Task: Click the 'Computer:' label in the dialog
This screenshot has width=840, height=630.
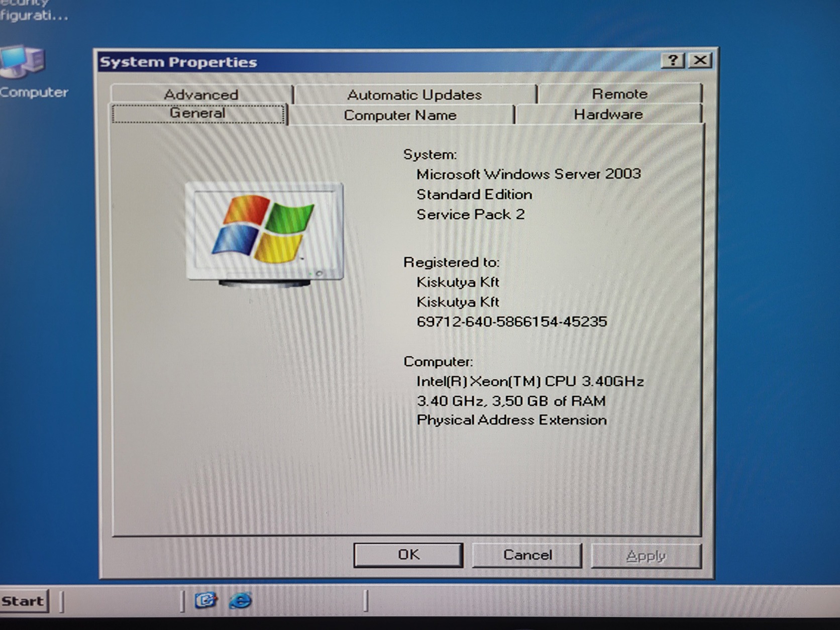Action: point(438,362)
